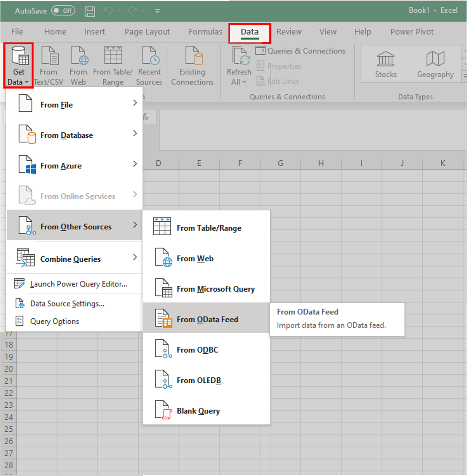This screenshot has width=467, height=476.
Task: Click Queries & Connections pane button
Action: coord(301,51)
